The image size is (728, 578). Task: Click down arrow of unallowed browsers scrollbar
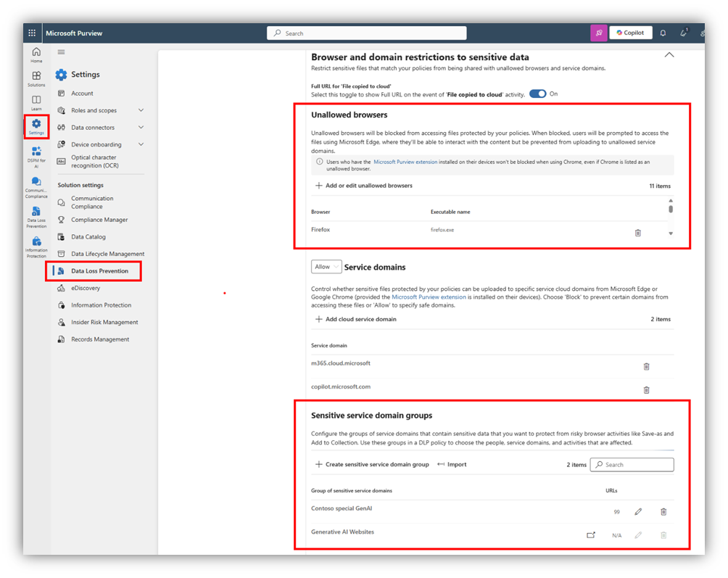(671, 234)
